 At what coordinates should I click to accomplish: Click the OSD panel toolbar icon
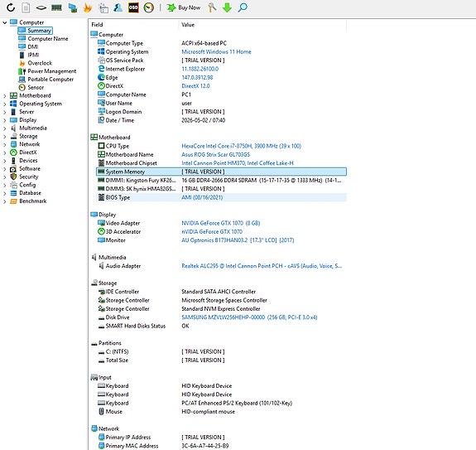133,7
